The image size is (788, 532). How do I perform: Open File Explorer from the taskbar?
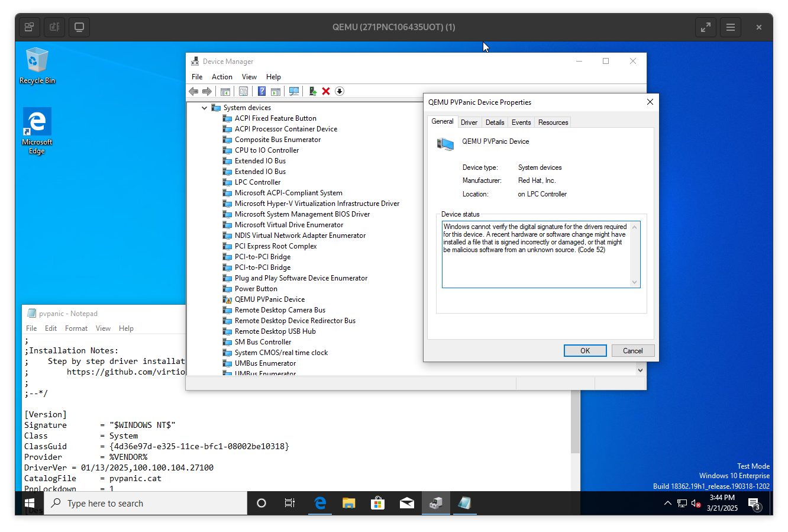pos(349,503)
